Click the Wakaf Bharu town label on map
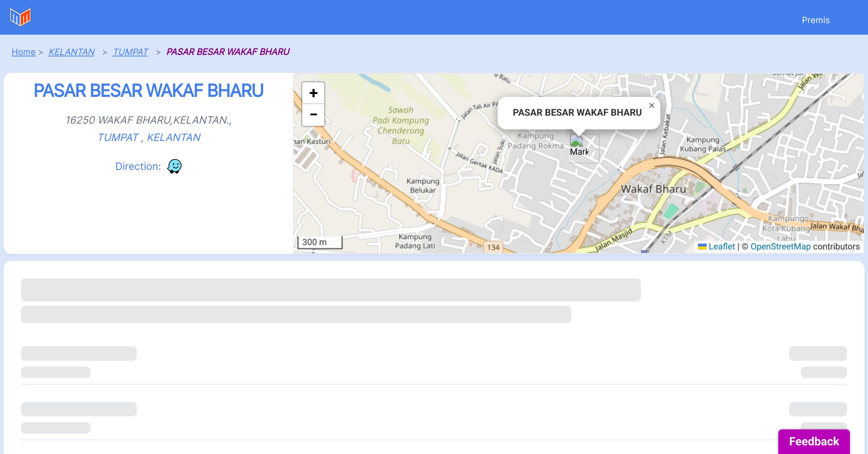 point(653,189)
